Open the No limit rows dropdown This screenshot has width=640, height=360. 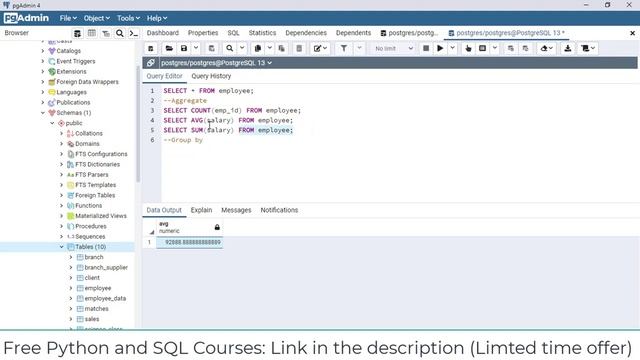pyautogui.click(x=393, y=48)
